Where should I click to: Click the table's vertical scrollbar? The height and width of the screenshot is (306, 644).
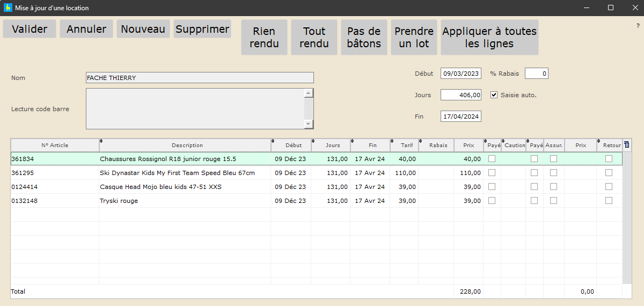[627, 217]
